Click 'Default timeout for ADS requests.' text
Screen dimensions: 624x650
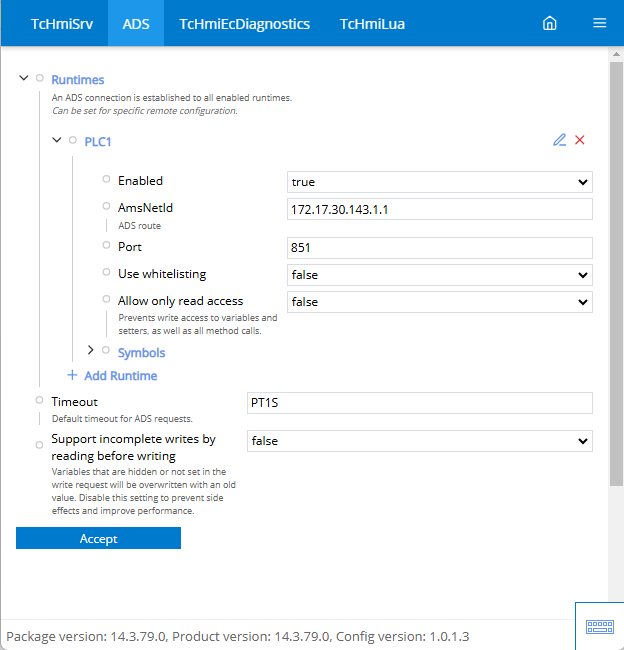[122, 419]
